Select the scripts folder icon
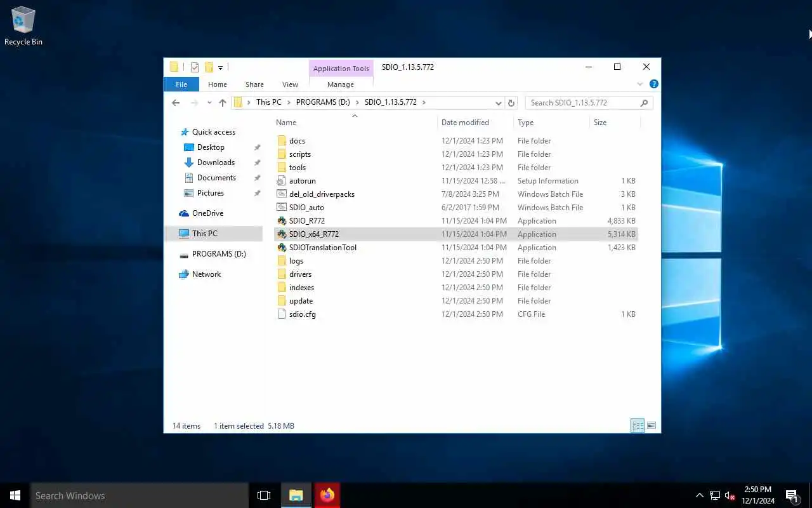812x508 pixels. 282,154
